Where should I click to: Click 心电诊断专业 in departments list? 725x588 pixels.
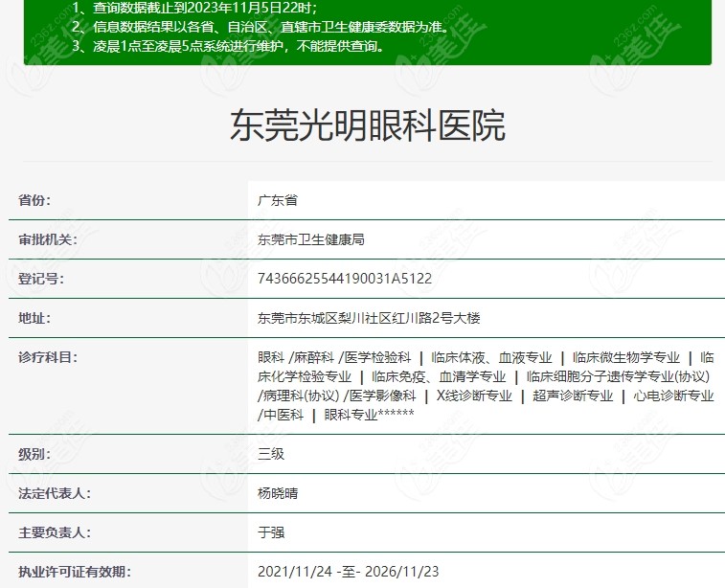673,396
